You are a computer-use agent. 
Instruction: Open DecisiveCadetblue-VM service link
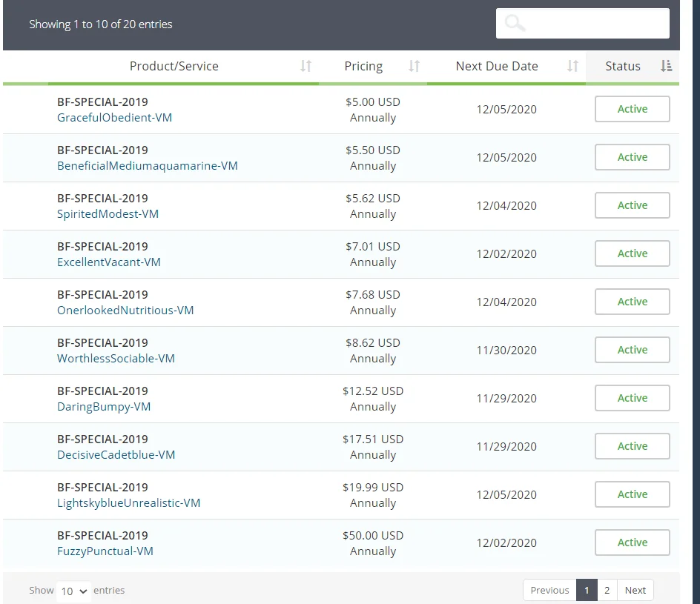point(116,455)
